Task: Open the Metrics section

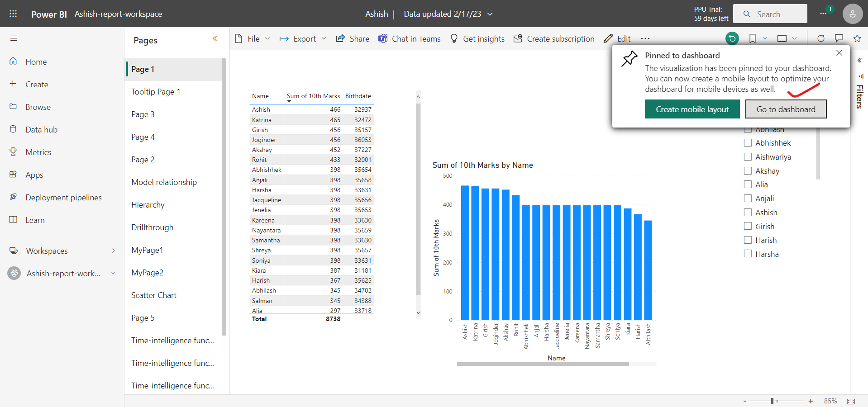Action: (x=37, y=152)
